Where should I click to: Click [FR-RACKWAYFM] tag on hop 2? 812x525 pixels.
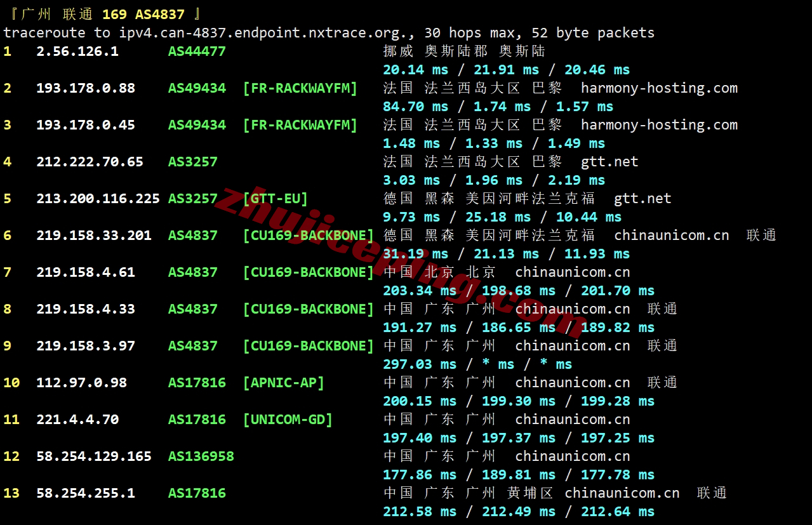pyautogui.click(x=300, y=88)
